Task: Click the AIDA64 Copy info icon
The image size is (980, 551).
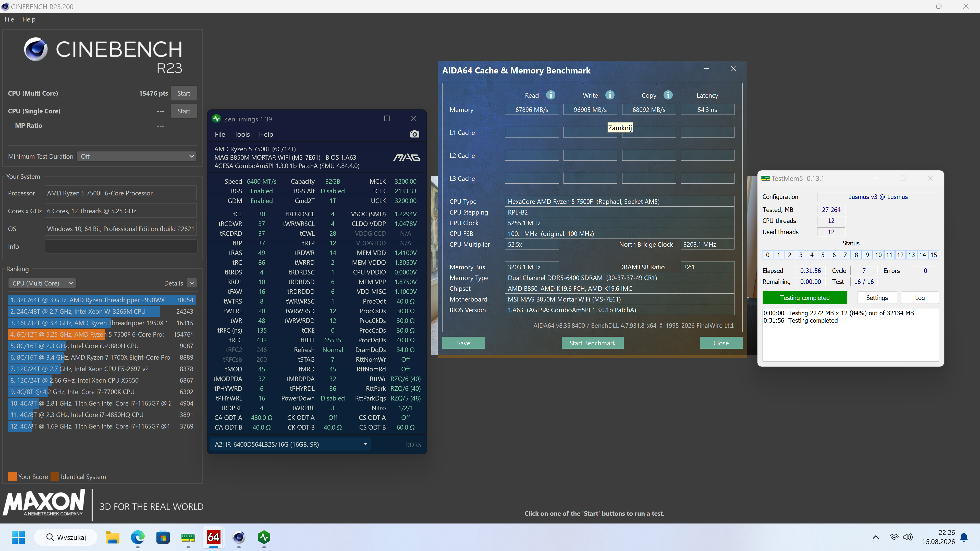Action: 668,95
